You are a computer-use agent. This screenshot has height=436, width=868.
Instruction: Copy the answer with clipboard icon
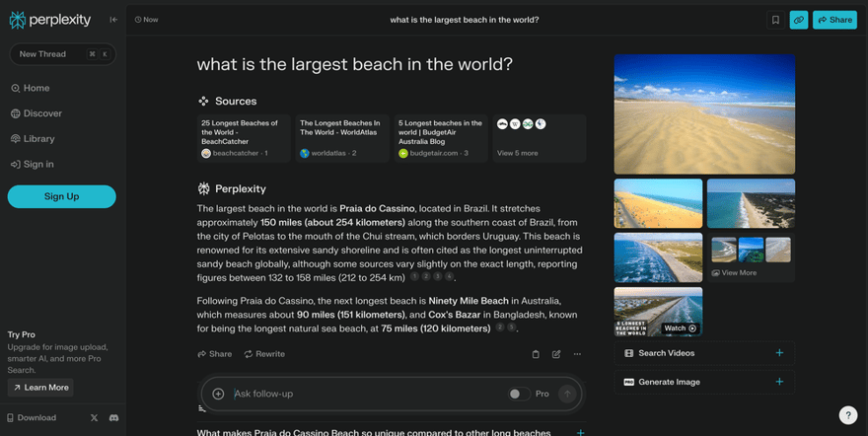[536, 354]
